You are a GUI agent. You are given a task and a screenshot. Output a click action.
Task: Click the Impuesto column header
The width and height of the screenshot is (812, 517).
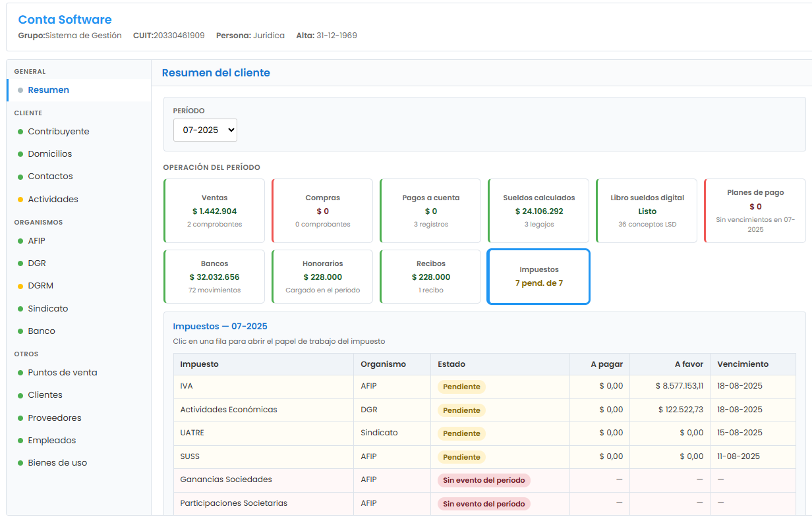click(264, 364)
